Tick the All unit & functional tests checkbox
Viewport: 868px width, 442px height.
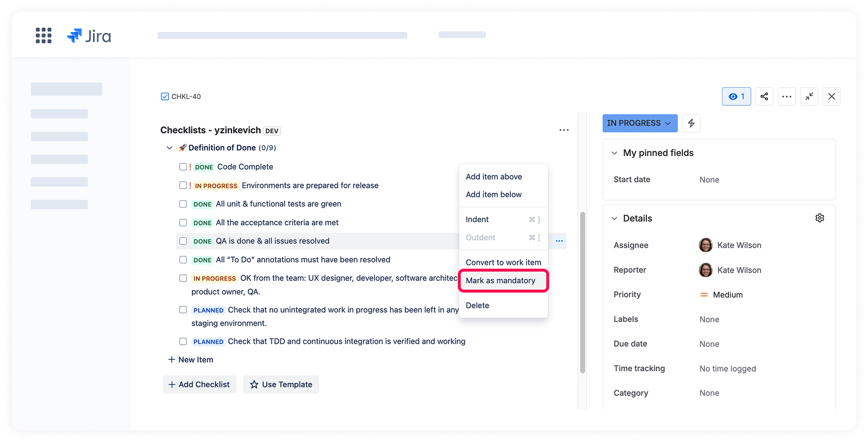pyautogui.click(x=183, y=204)
